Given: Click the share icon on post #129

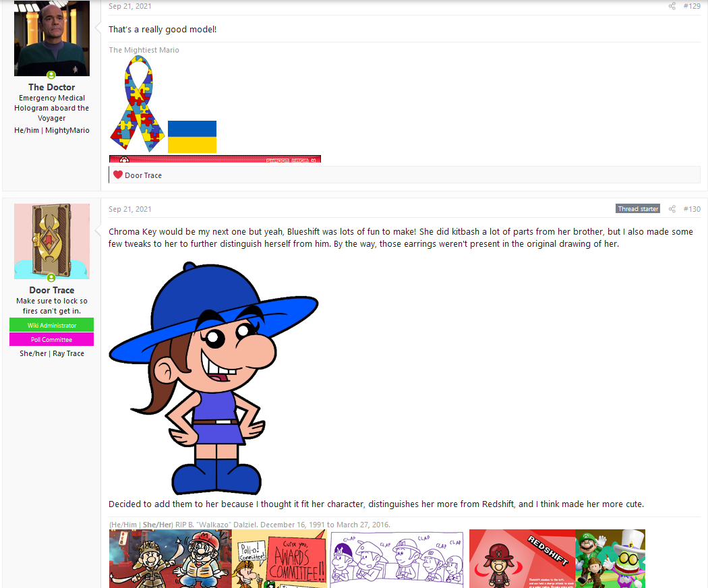Looking at the screenshot, I should (x=672, y=6).
